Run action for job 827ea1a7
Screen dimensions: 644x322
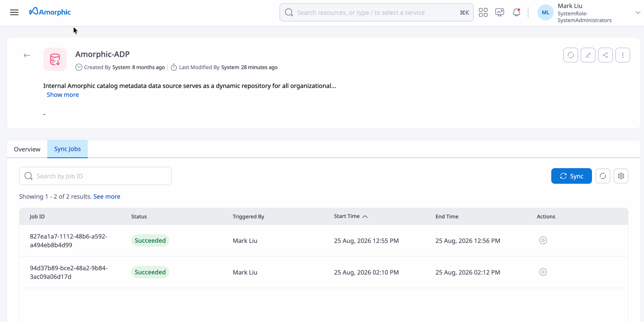(x=543, y=240)
